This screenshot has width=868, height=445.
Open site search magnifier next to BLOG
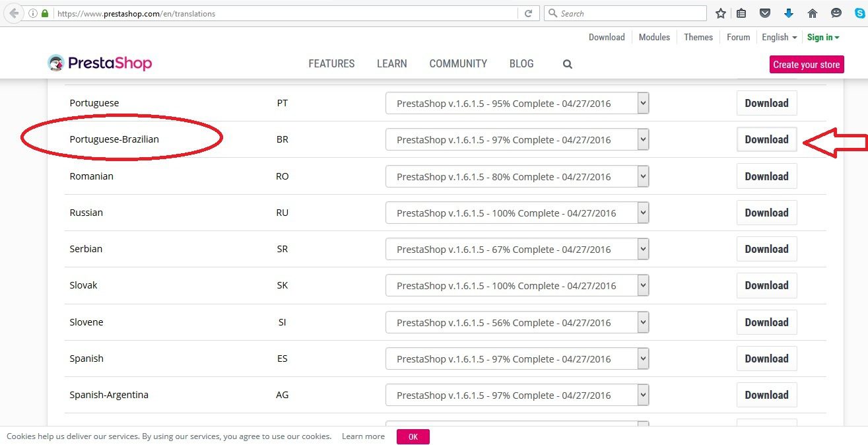(x=568, y=64)
